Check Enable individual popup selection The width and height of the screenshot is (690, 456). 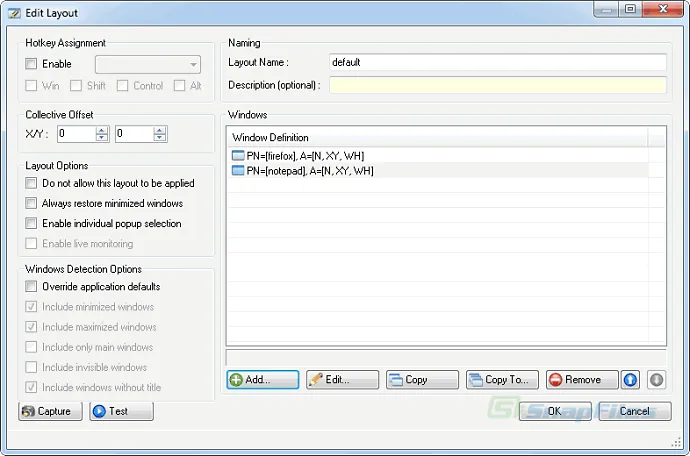(x=31, y=223)
